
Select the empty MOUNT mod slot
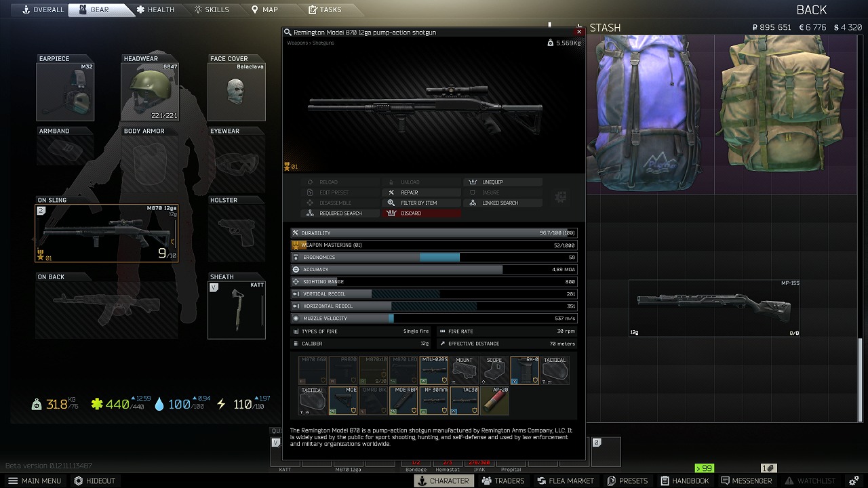coord(464,370)
